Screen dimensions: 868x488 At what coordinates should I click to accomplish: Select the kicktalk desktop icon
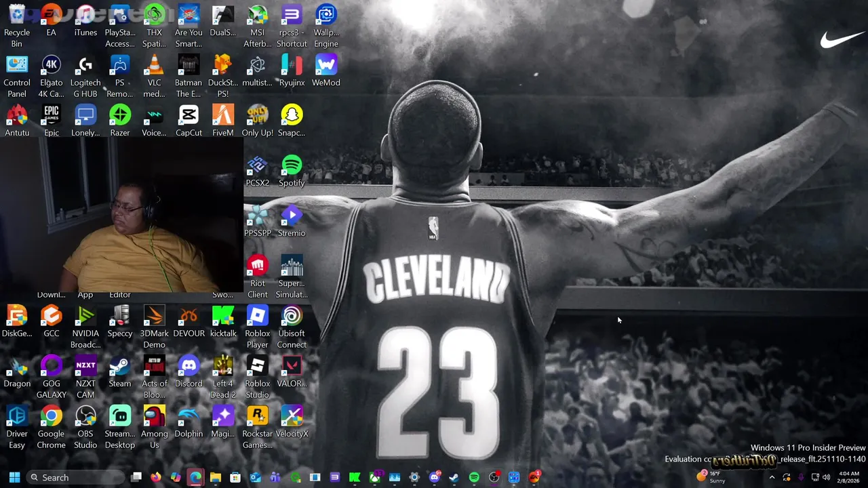pos(223,321)
